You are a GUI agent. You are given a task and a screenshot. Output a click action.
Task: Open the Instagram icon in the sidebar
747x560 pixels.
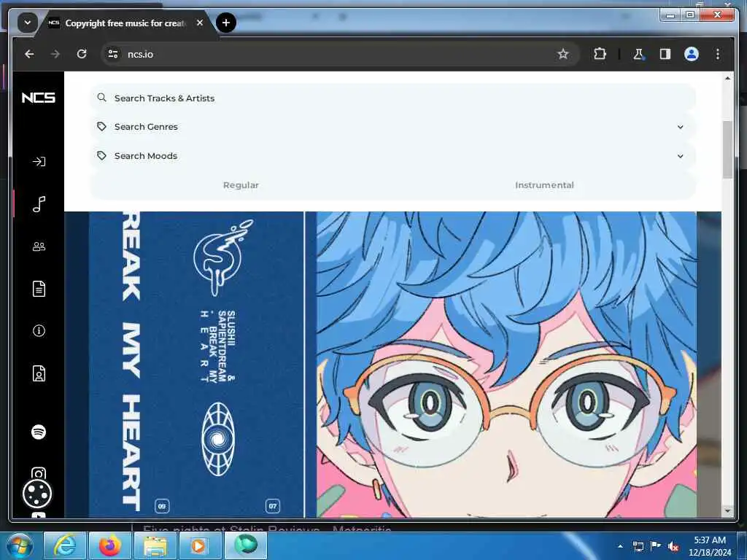click(x=39, y=472)
